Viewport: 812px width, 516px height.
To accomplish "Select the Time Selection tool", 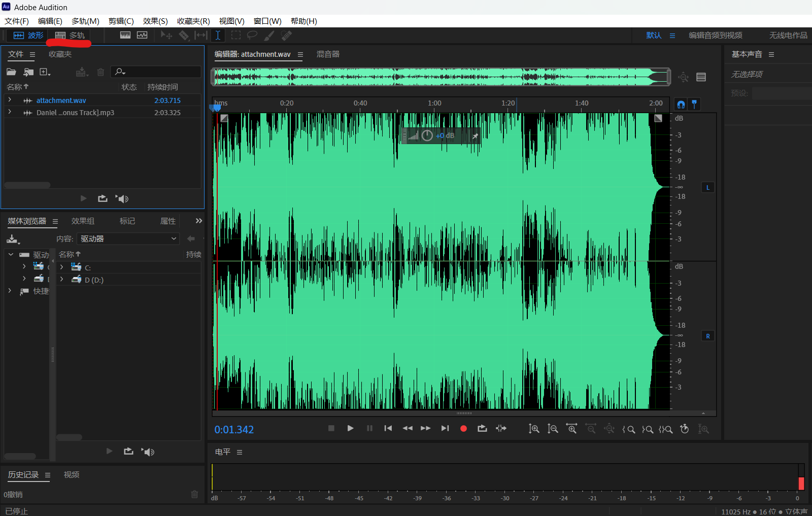I will click(218, 36).
